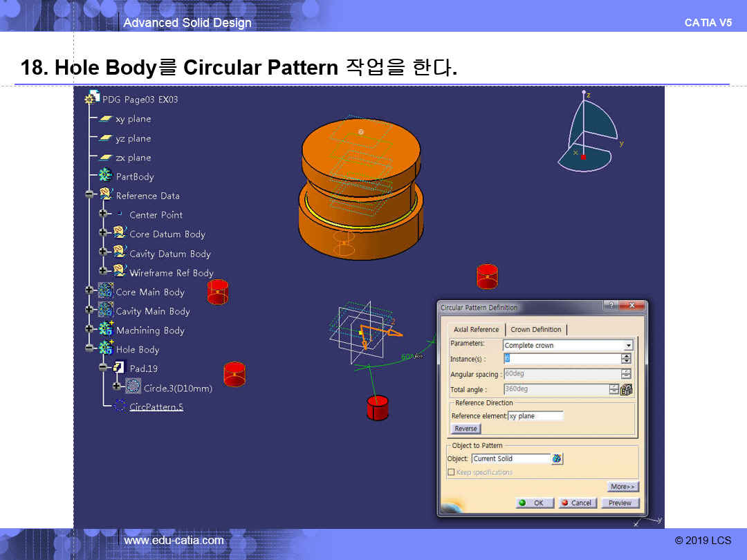Click the formula icon next to Total angle
The width and height of the screenshot is (747, 560).
[627, 389]
